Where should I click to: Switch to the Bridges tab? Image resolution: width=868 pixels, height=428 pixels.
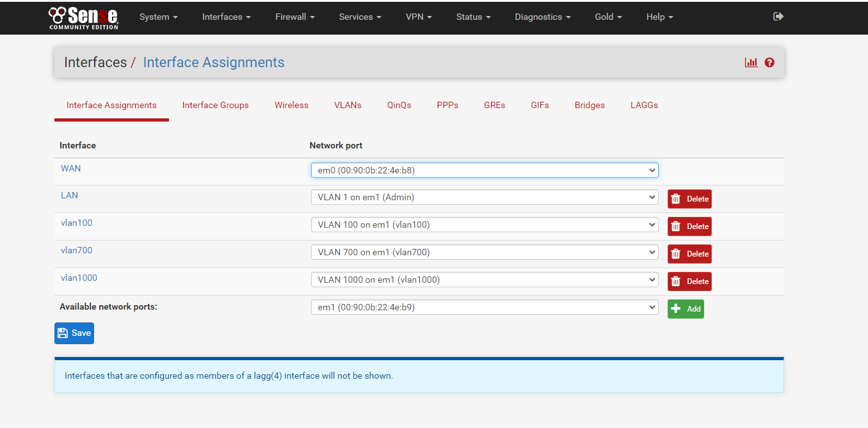590,106
